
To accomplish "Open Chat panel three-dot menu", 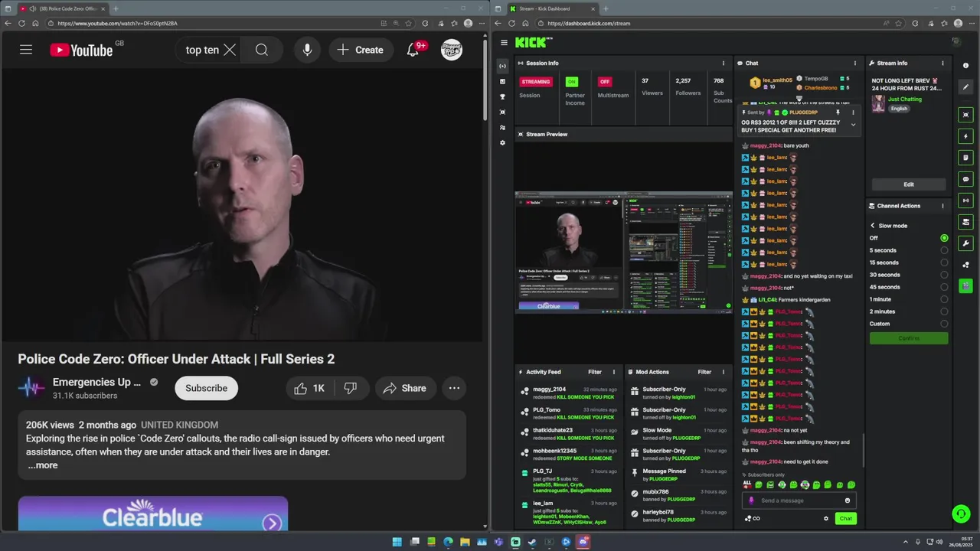I will pyautogui.click(x=855, y=64).
